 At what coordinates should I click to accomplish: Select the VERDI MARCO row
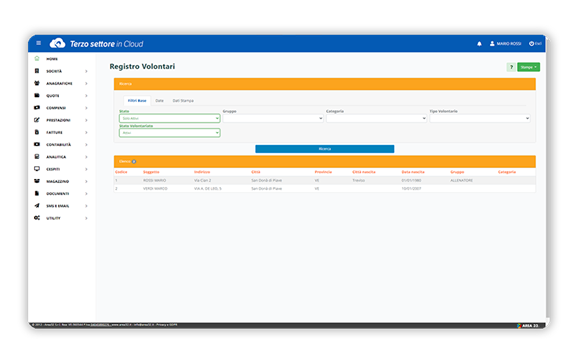(x=325, y=189)
